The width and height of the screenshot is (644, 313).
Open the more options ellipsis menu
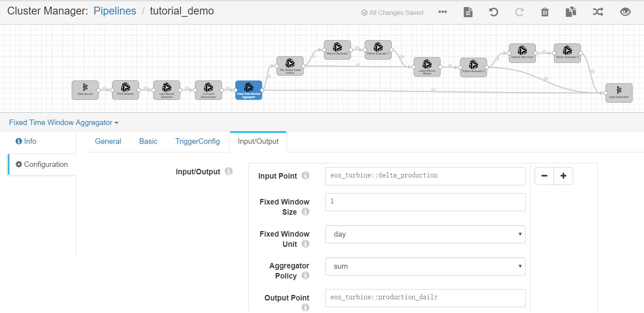click(443, 12)
